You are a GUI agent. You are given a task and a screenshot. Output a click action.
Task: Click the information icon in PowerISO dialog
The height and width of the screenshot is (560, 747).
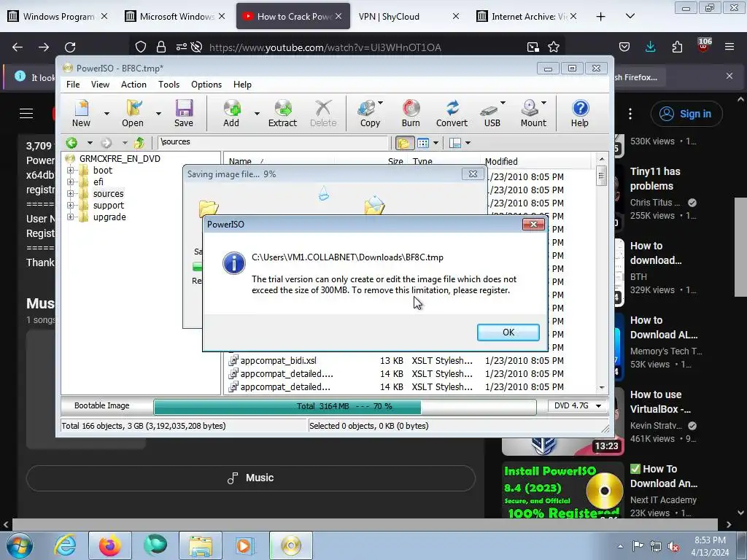pos(234,263)
